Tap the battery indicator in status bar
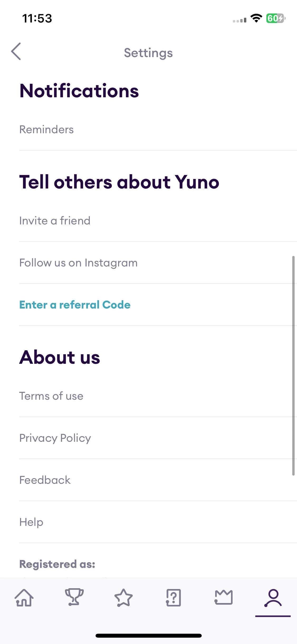 click(x=276, y=19)
